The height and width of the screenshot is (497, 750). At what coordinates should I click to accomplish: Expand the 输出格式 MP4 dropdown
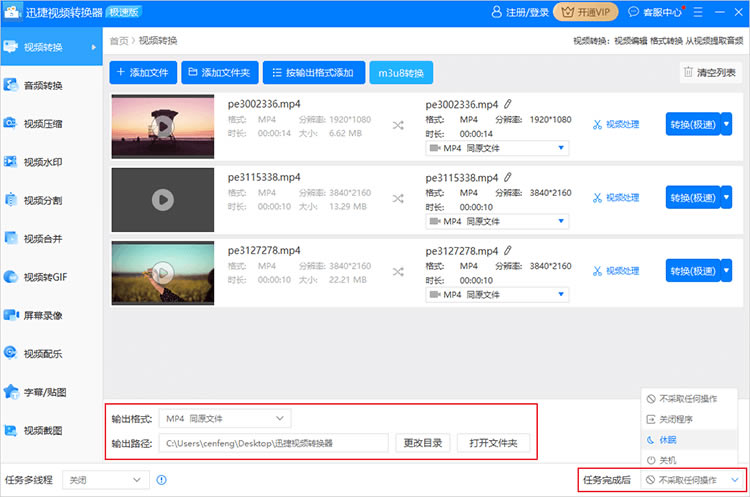(x=225, y=417)
